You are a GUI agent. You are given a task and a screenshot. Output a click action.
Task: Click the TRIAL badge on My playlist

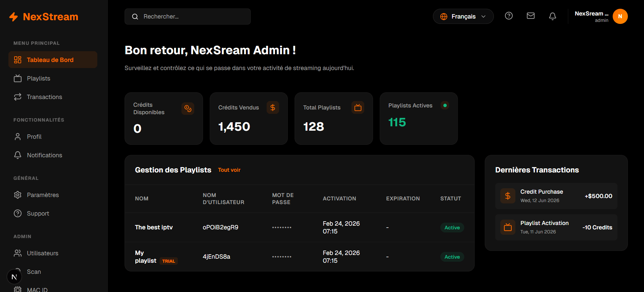pos(169,261)
